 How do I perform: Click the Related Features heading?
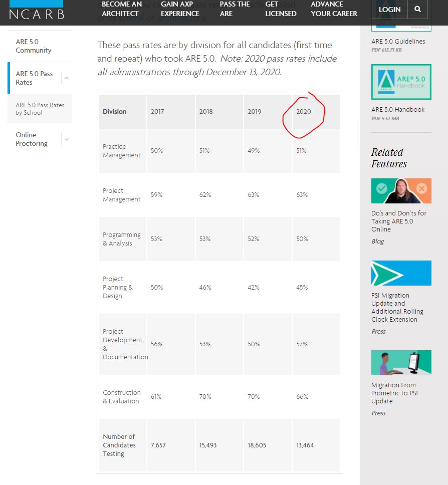(389, 158)
